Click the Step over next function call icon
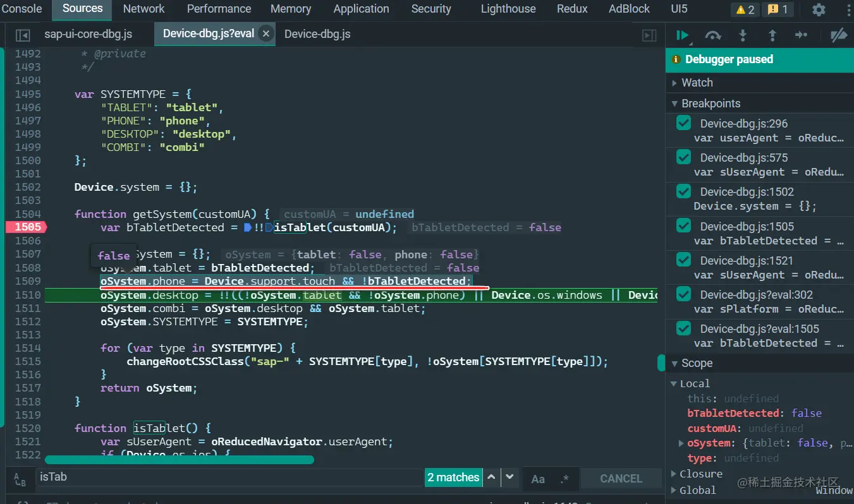 tap(713, 35)
